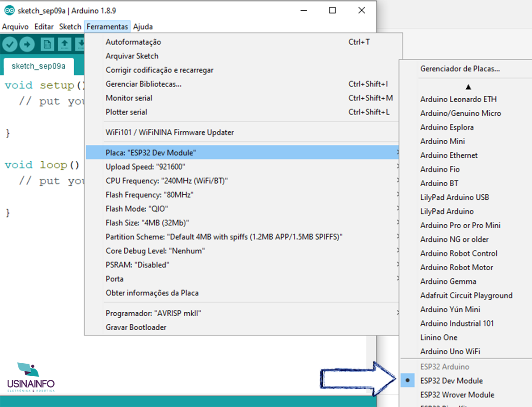Select Arduino Yún Mini board
Image resolution: width=532 pixels, height=407 pixels.
click(x=466, y=309)
